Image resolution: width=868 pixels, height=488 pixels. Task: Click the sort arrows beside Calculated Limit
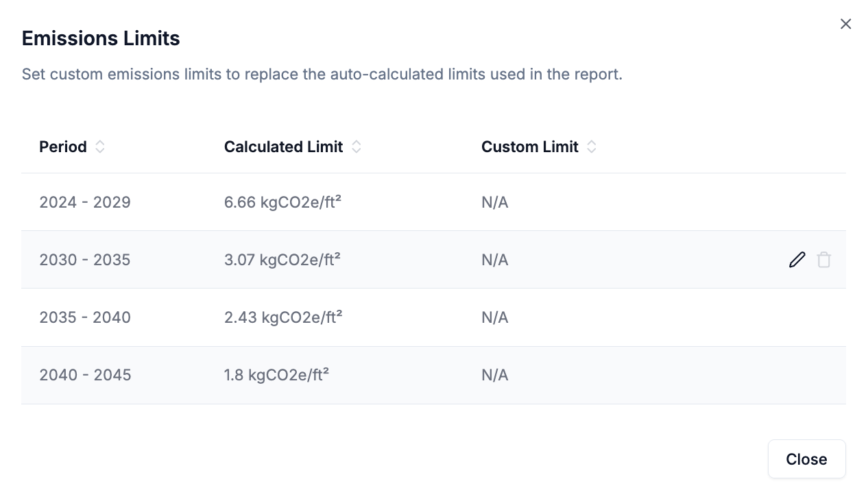tap(357, 147)
